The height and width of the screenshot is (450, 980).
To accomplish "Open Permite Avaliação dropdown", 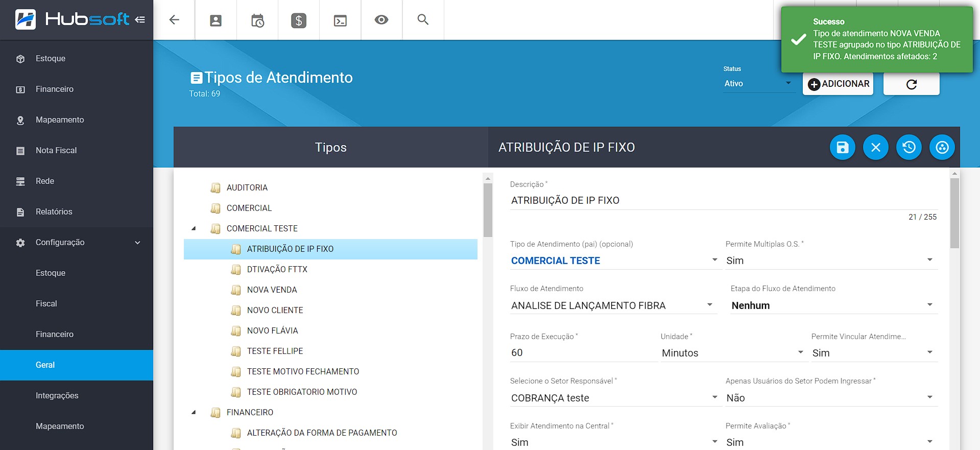I will pos(831,442).
